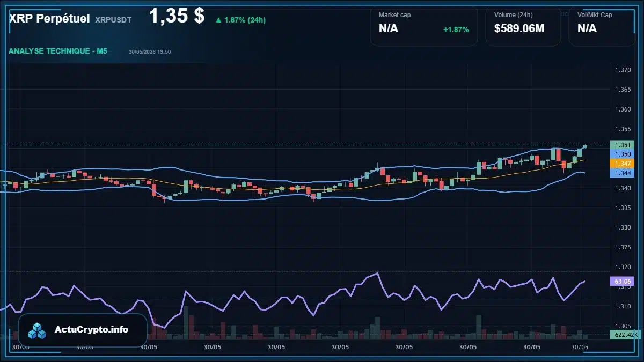Click the 1,35 $ price value
644x362 pixels.
click(x=177, y=16)
